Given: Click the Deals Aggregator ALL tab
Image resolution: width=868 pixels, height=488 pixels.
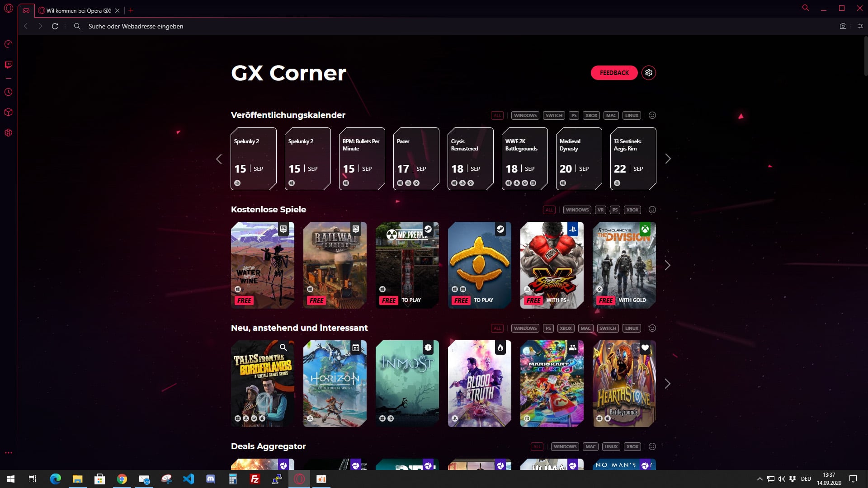Looking at the screenshot, I should click(537, 446).
